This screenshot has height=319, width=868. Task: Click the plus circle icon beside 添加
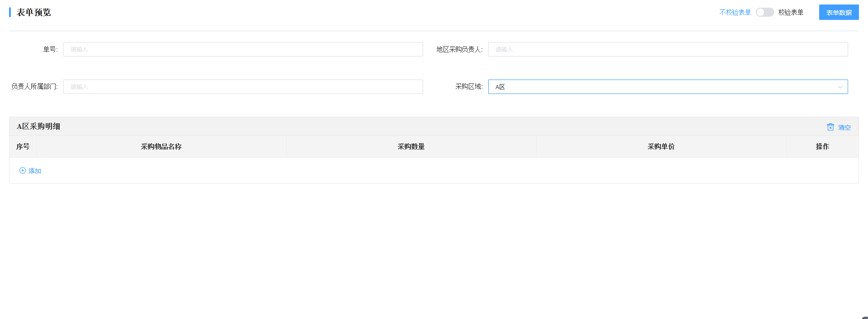23,170
